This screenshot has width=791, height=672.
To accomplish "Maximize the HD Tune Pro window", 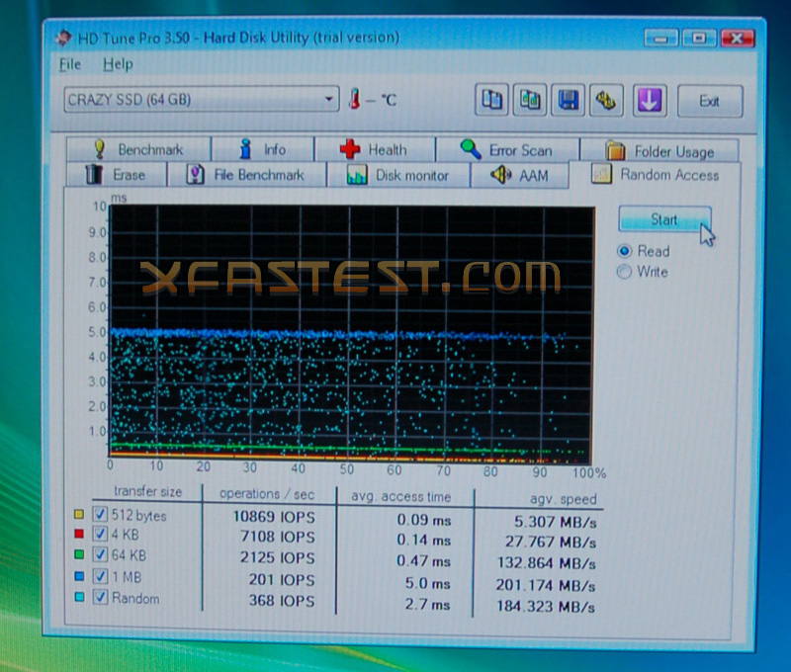I will 699,39.
